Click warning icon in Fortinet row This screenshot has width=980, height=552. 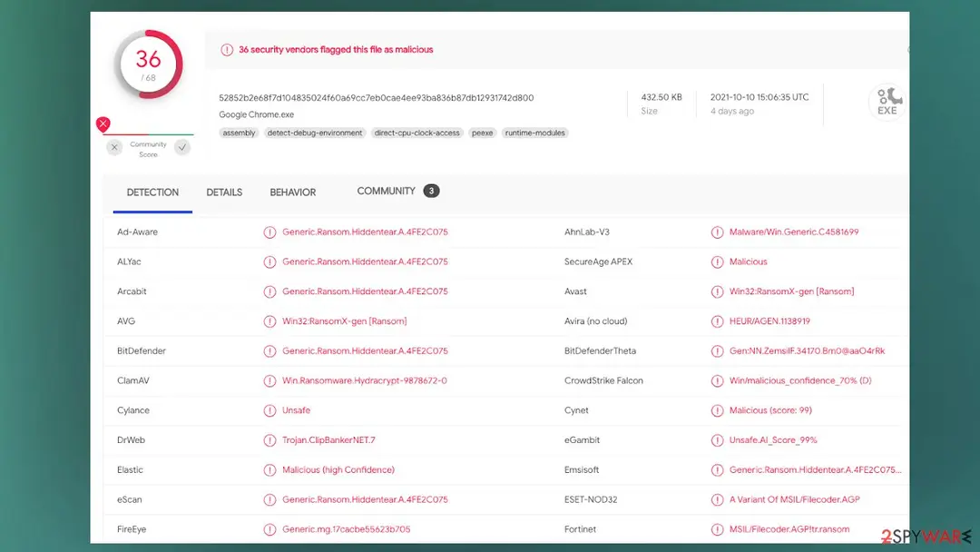point(717,529)
